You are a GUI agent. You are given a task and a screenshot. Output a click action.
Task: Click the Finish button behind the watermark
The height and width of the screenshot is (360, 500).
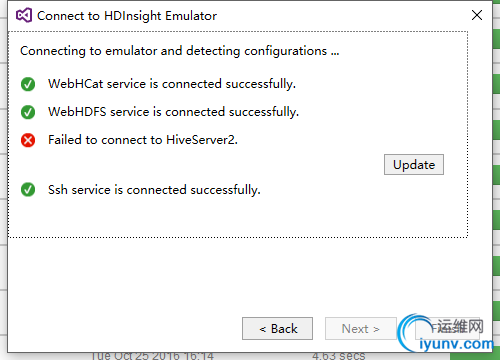pos(448,328)
